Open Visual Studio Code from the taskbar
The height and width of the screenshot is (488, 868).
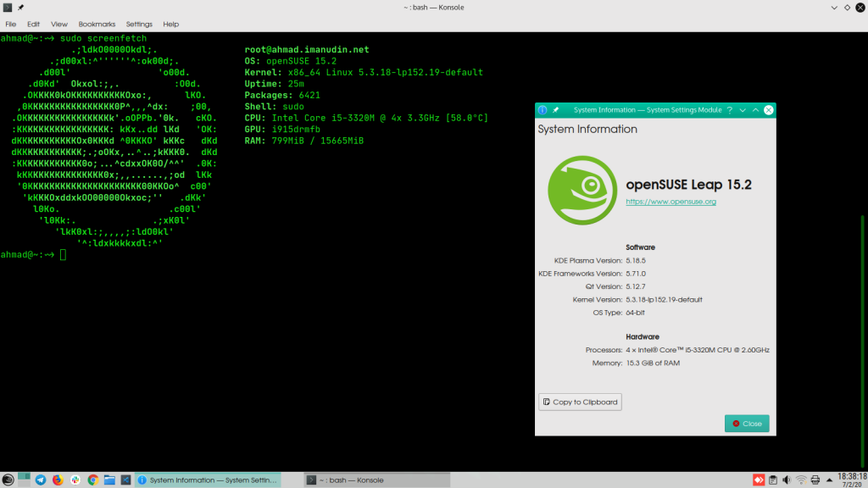click(127, 479)
